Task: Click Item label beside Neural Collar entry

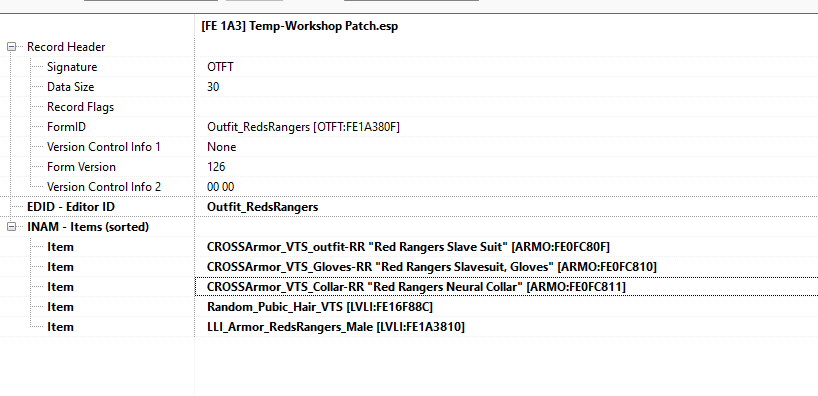Action: tap(60, 287)
